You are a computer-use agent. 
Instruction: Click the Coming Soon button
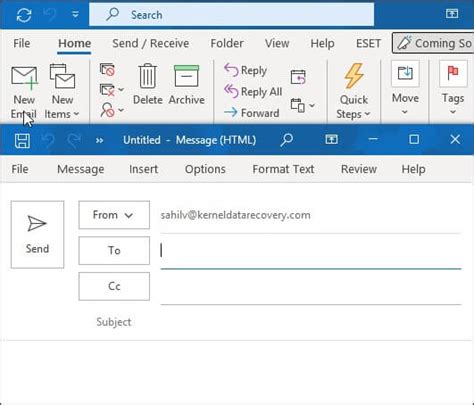[433, 43]
